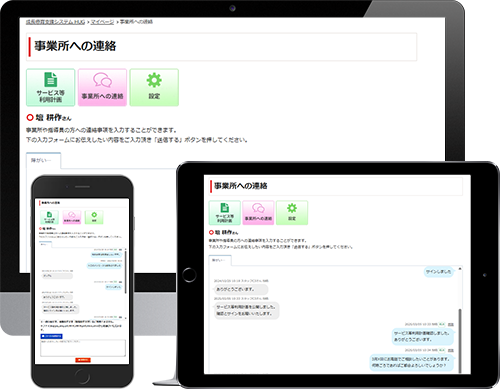
Task: Click the 取消 link above the bottom tablet message
Action: (x=451, y=350)
